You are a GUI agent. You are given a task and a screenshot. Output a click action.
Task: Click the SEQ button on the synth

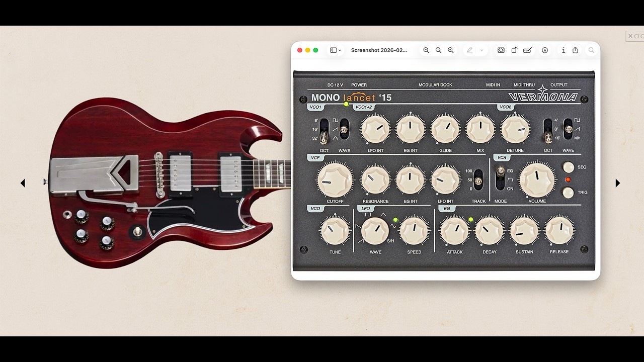(568, 167)
